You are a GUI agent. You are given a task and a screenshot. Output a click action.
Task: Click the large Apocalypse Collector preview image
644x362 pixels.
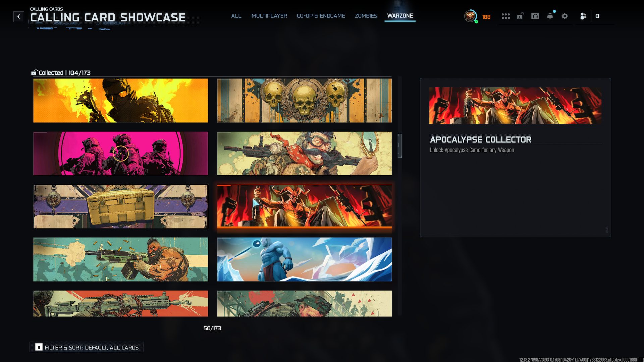(515, 106)
